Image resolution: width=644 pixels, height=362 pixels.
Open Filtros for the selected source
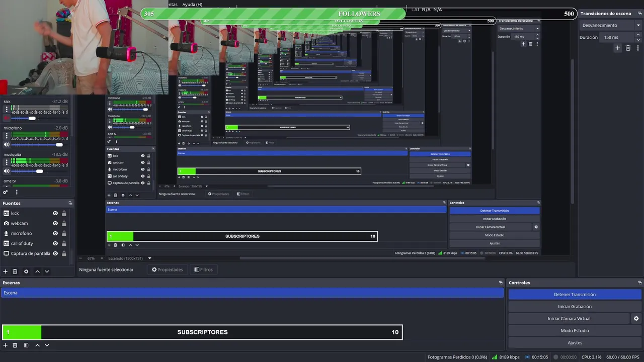[x=203, y=269]
